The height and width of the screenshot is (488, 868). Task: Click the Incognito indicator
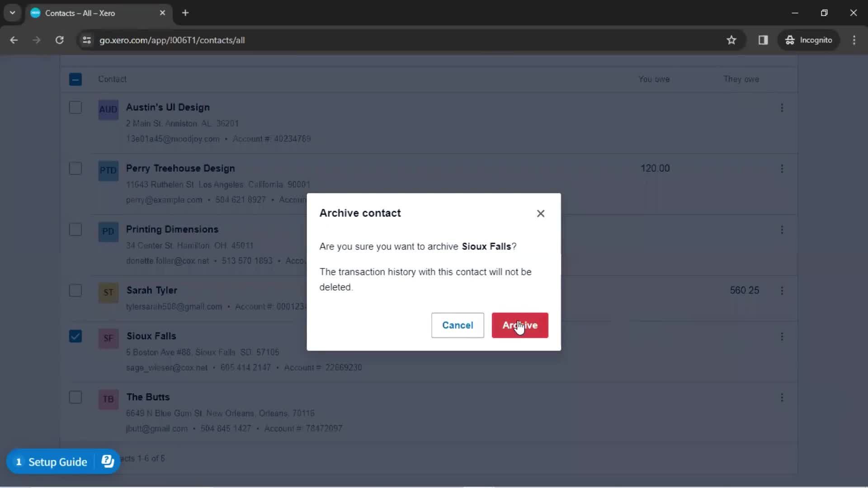[808, 40]
